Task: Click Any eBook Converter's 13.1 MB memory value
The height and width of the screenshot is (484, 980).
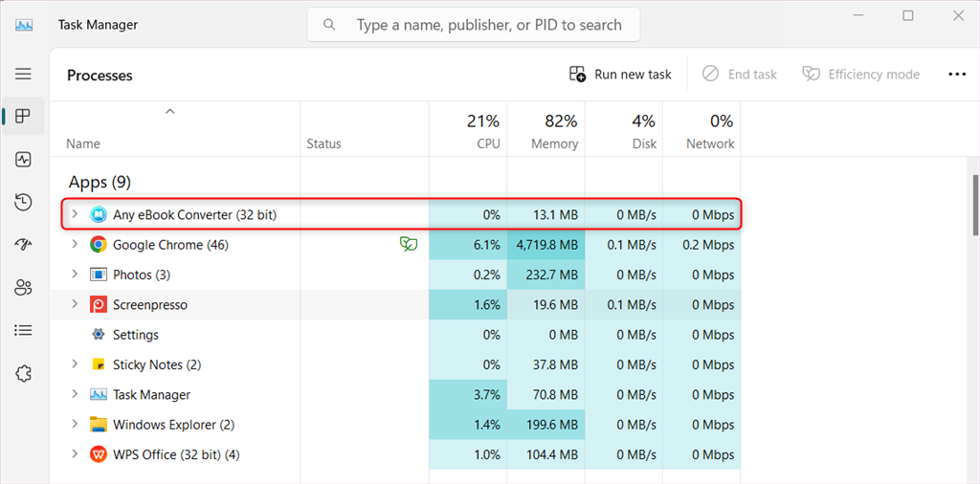Action: tap(555, 215)
